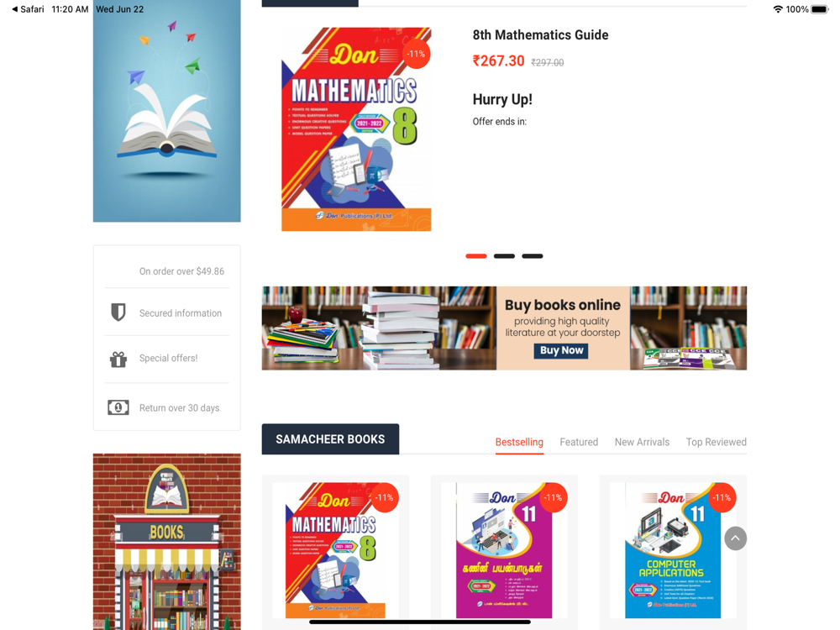Image resolution: width=840 pixels, height=630 pixels.
Task: Click the shield Secured information icon
Action: [118, 312]
